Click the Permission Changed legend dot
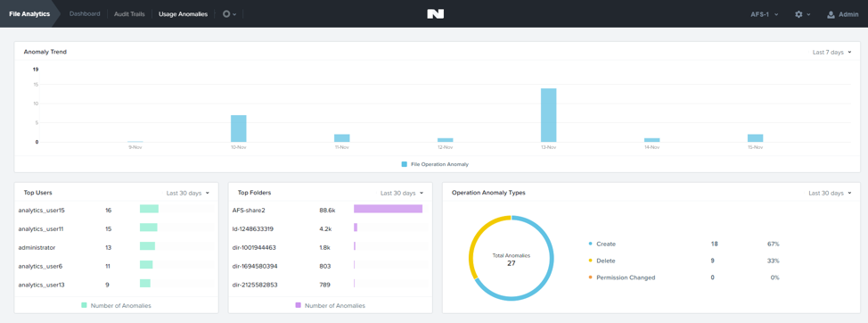This screenshot has width=868, height=323. 590,277
